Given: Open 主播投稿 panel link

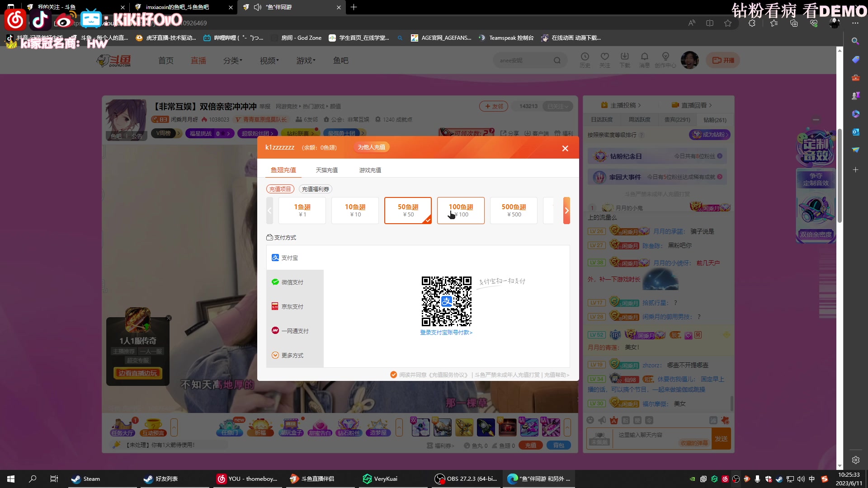Looking at the screenshot, I should pos(621,105).
